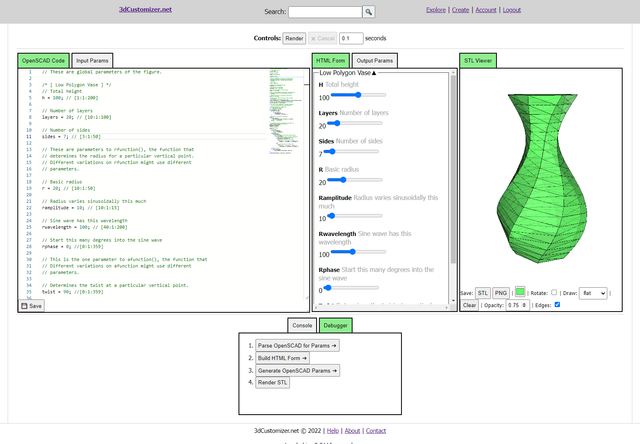The width and height of the screenshot is (640, 444).
Task: Click the Build HTML Form button
Action: point(282,358)
